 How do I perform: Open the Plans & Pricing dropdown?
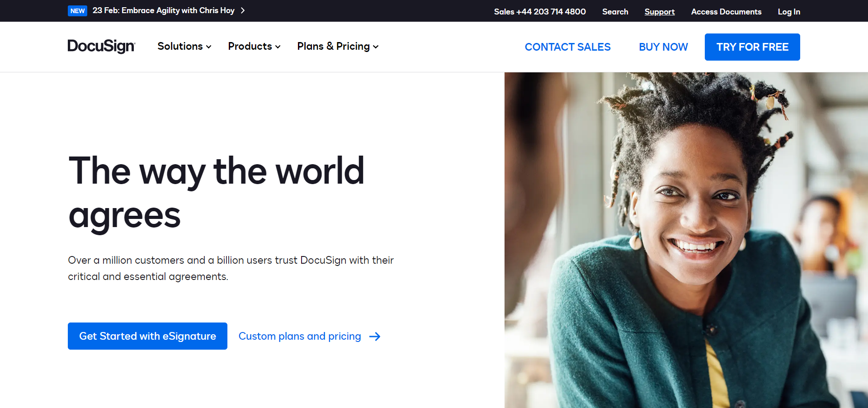tap(338, 46)
